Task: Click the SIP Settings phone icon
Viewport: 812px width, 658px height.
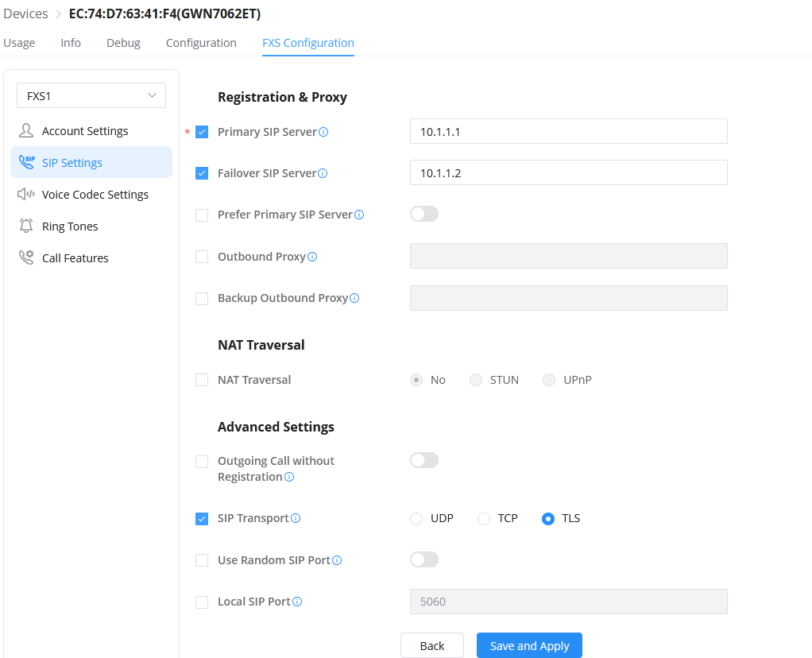Action: coord(26,162)
